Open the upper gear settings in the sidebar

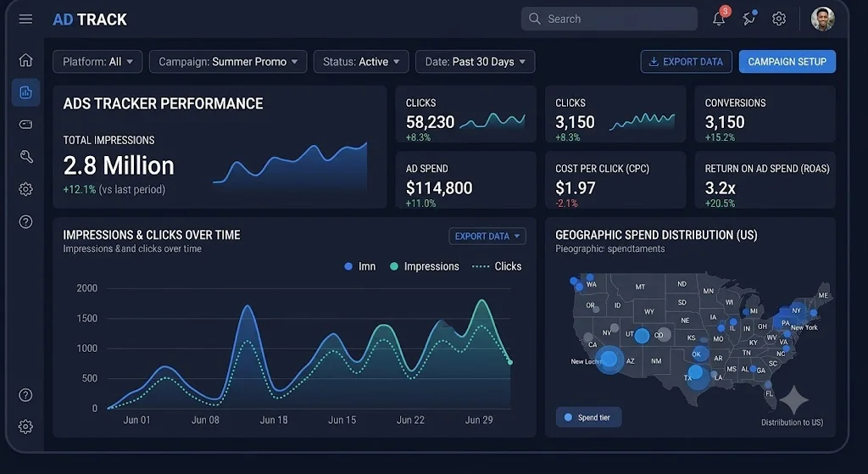tap(25, 189)
